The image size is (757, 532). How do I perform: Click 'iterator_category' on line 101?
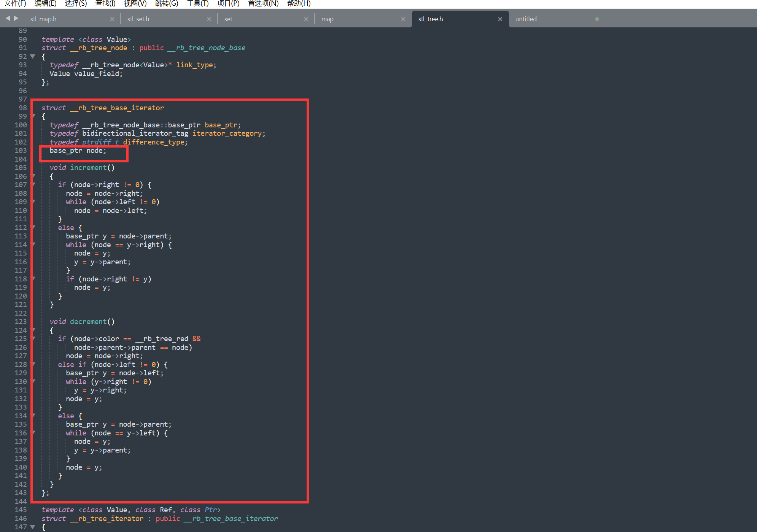[227, 133]
